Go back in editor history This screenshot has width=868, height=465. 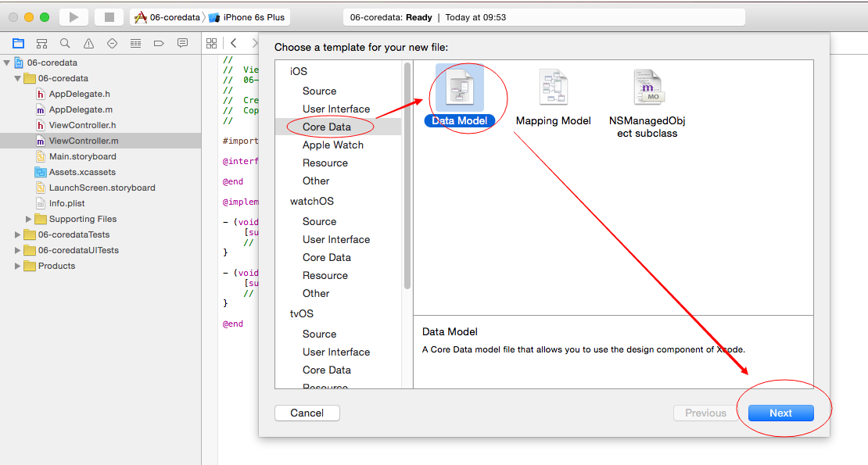pyautogui.click(x=234, y=43)
